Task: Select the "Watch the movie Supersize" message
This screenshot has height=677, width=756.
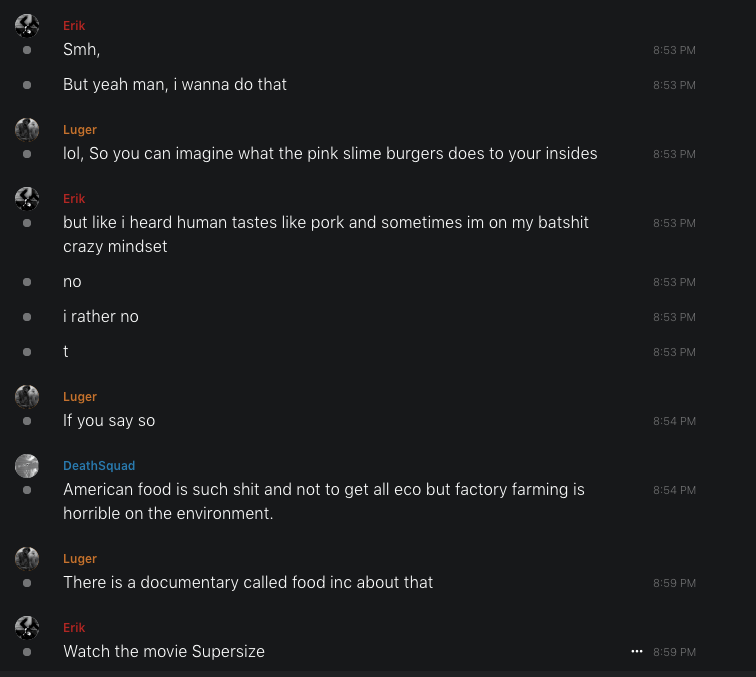Action: point(164,651)
